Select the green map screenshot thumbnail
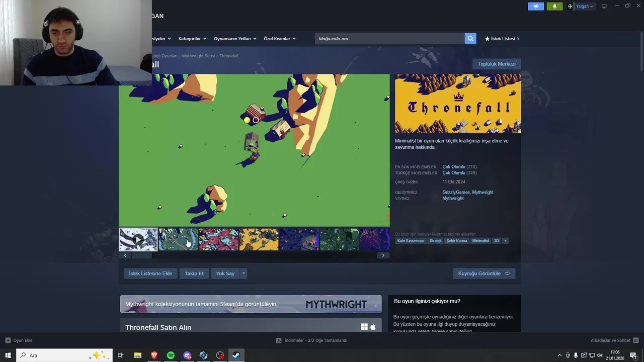 (178, 239)
